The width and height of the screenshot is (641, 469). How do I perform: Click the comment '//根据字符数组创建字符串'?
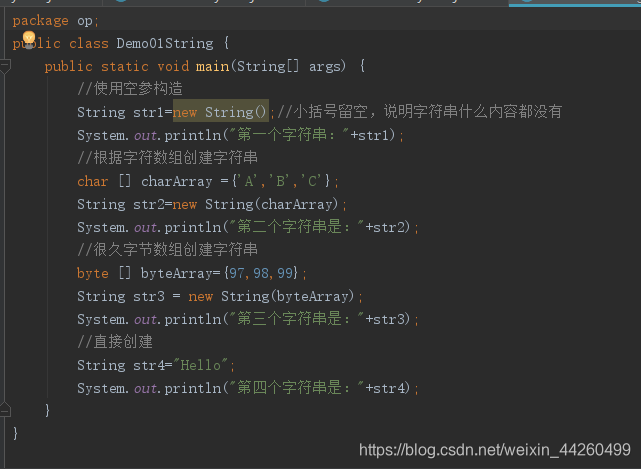tap(167, 158)
